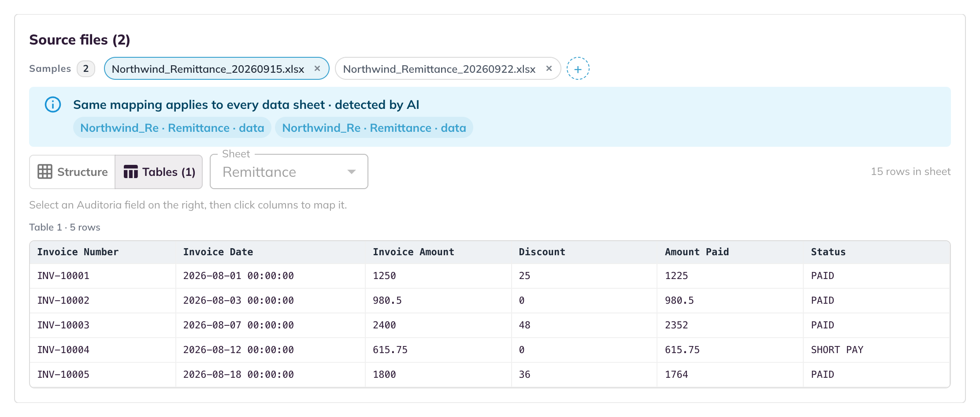Click the Tables icon
Viewport: 980px width, 417px height.
click(130, 171)
